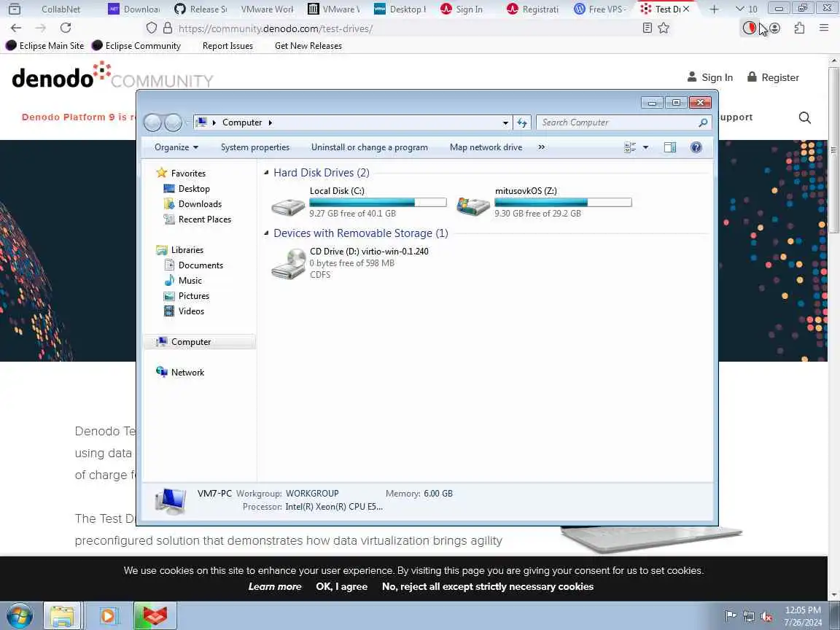Open Action Center flag tray icon
Image resolution: width=840 pixels, height=630 pixels.
pos(730,616)
